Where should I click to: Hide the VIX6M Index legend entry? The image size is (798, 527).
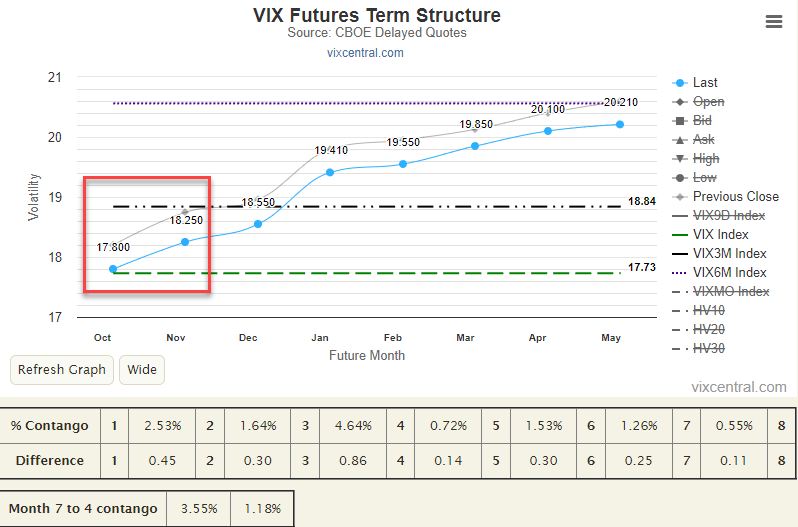[x=729, y=273]
